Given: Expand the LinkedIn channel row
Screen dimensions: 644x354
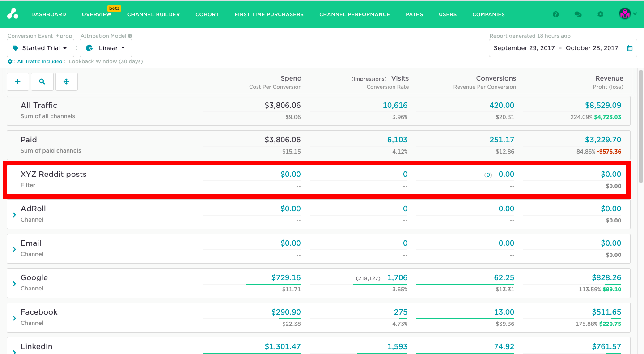Looking at the screenshot, I should pos(14,351).
